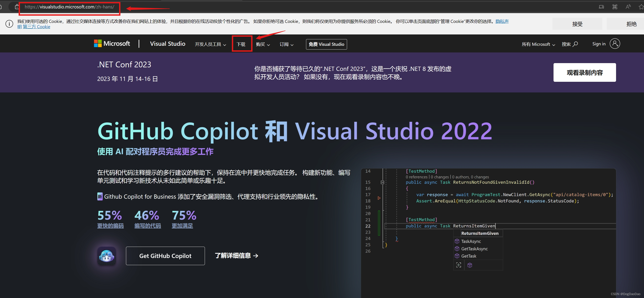Start Read Aloud from the toolbar

(628, 7)
